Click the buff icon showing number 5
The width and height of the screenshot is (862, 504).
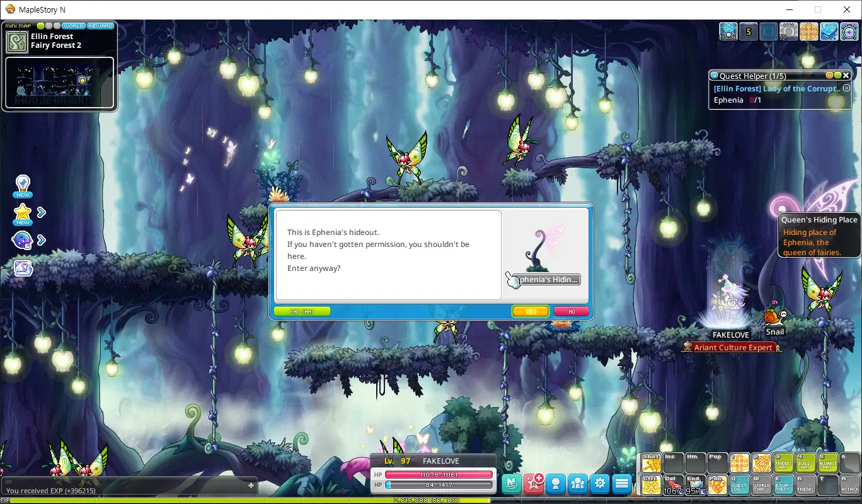749,31
